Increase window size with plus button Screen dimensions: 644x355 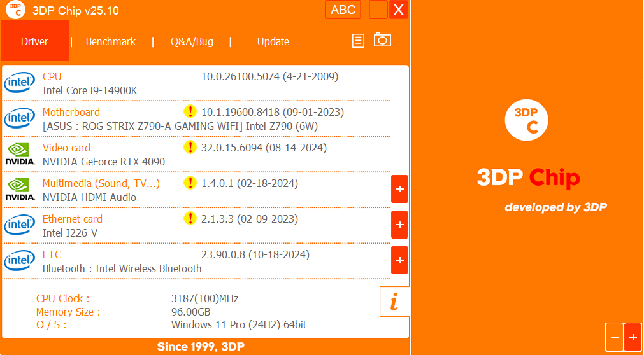(633, 337)
